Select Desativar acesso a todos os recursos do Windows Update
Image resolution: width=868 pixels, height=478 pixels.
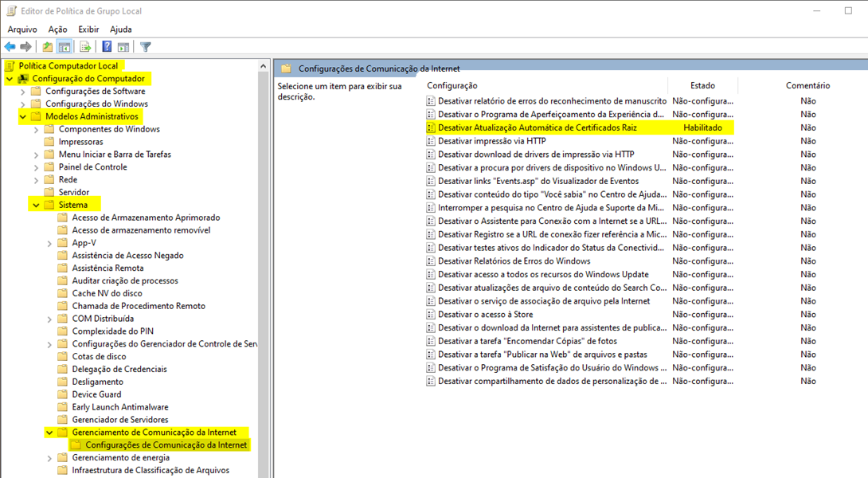click(x=543, y=275)
